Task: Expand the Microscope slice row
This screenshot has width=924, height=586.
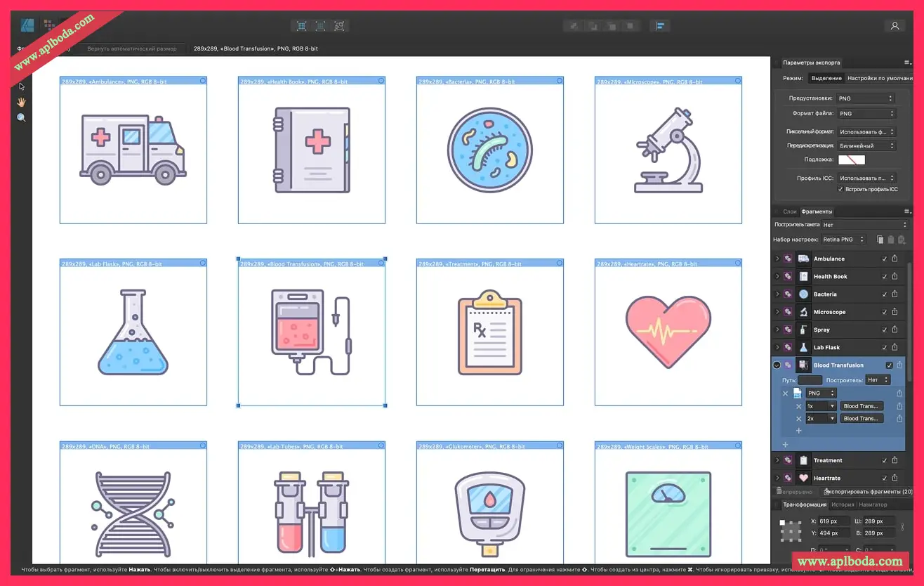Action: click(x=777, y=312)
